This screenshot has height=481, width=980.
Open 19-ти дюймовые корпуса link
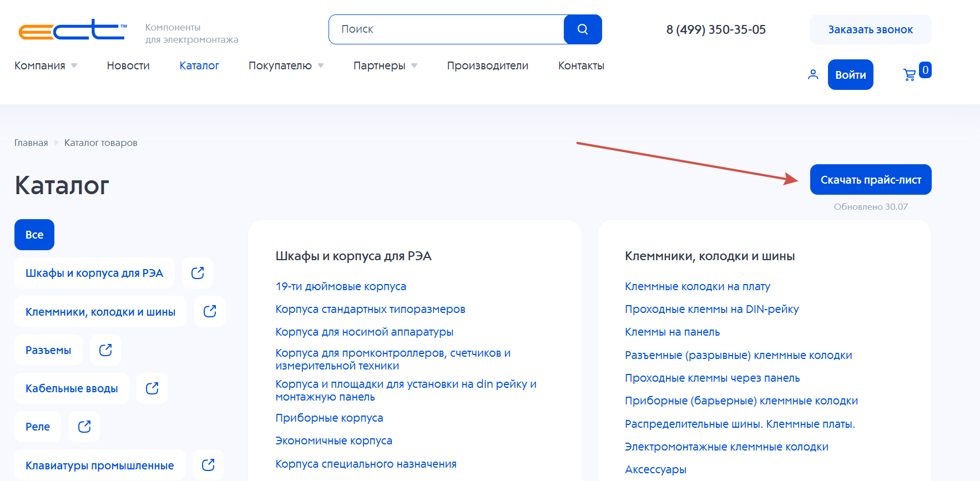pyautogui.click(x=341, y=286)
